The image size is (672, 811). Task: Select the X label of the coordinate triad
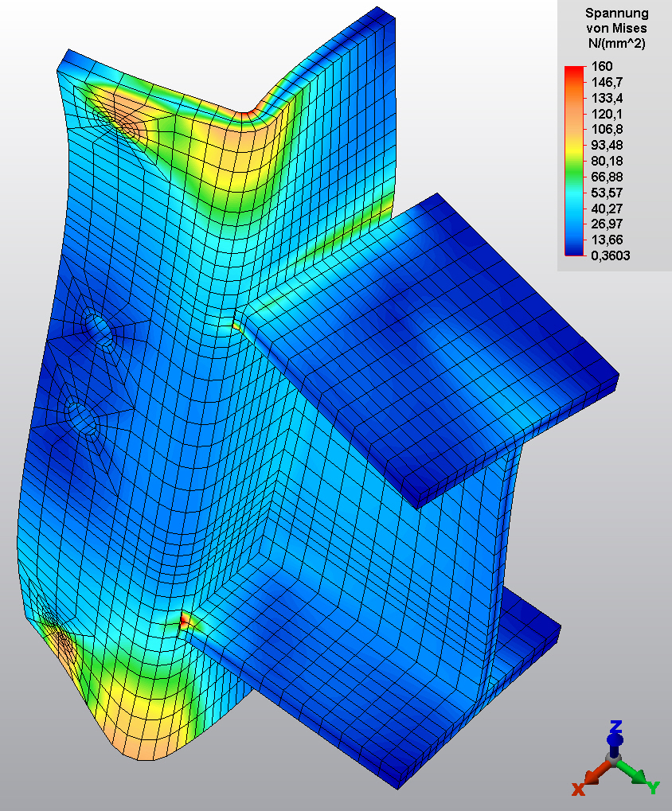[x=579, y=789]
